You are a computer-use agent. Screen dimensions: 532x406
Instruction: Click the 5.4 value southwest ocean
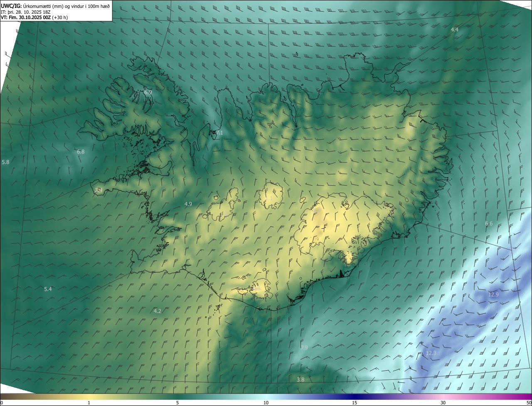(48, 289)
